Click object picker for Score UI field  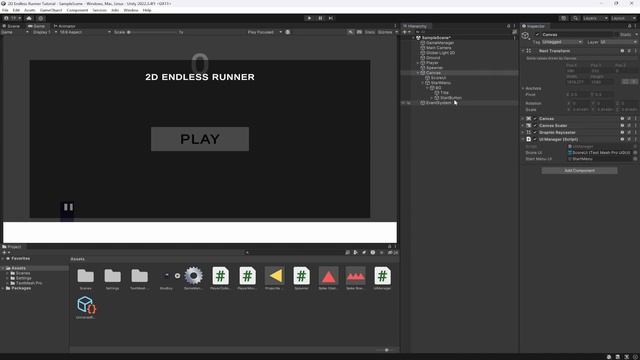[635, 153]
